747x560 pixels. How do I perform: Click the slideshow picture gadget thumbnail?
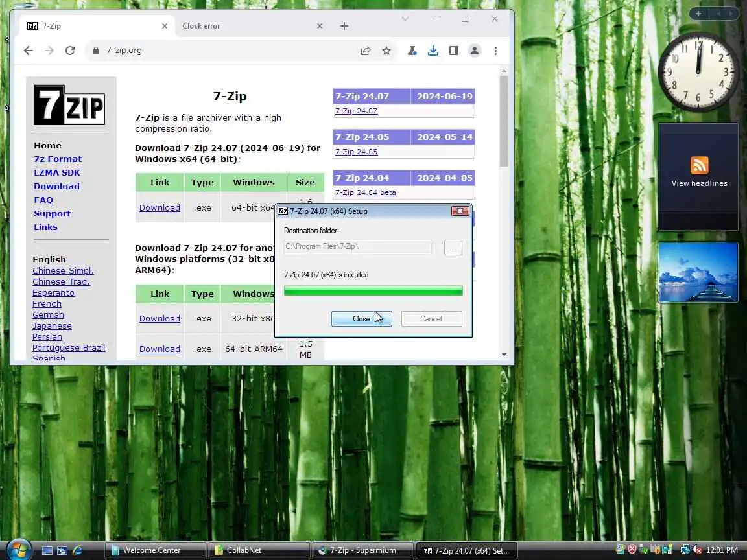pos(698,272)
